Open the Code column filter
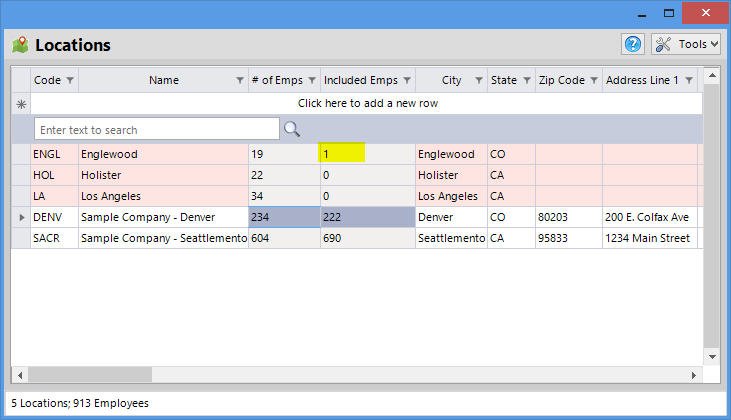This screenshot has height=420, width=731. [x=70, y=80]
